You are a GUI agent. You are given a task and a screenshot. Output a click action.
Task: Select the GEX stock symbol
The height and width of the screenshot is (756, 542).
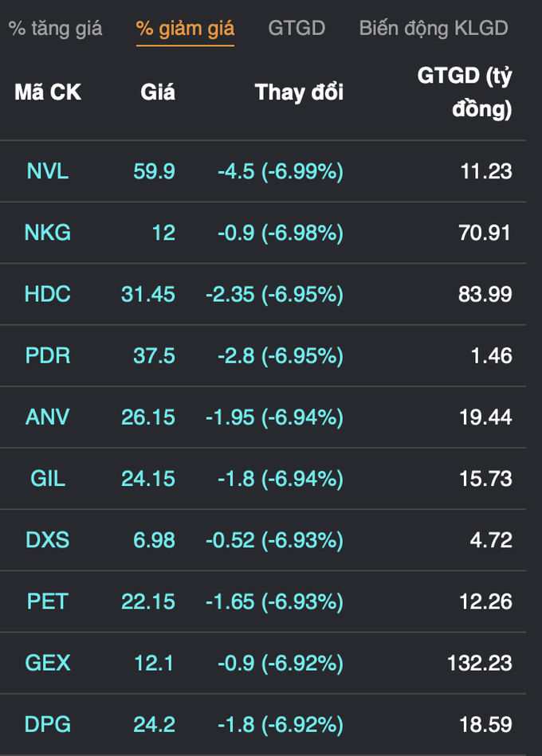48,663
